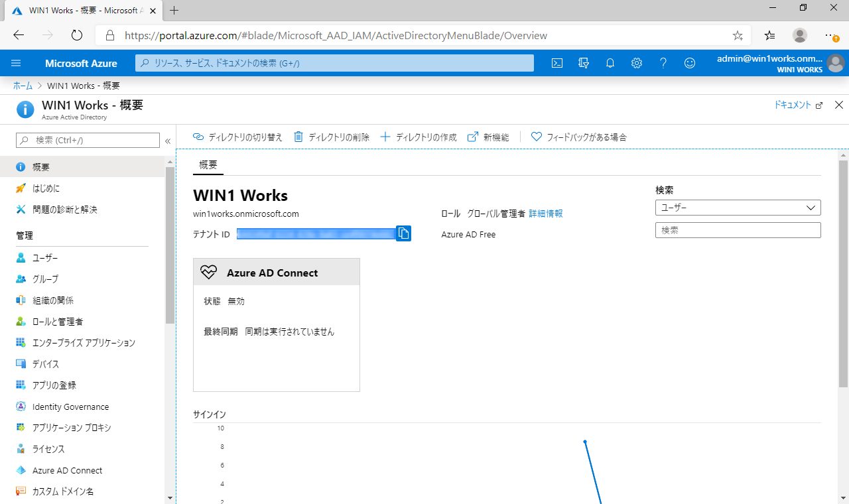Select ディレクトリの削除 toolbar command
The image size is (849, 504).
(x=332, y=137)
